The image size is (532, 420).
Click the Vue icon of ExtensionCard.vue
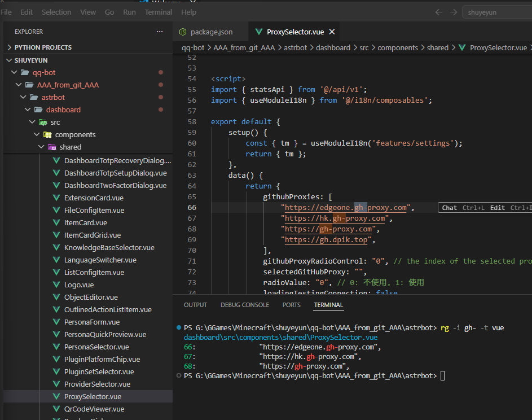(56, 198)
